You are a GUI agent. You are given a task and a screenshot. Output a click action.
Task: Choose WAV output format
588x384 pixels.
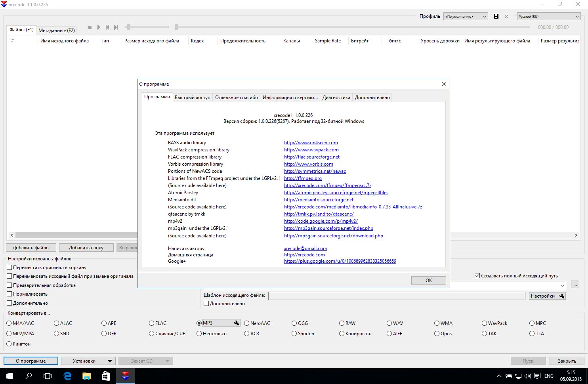point(389,323)
